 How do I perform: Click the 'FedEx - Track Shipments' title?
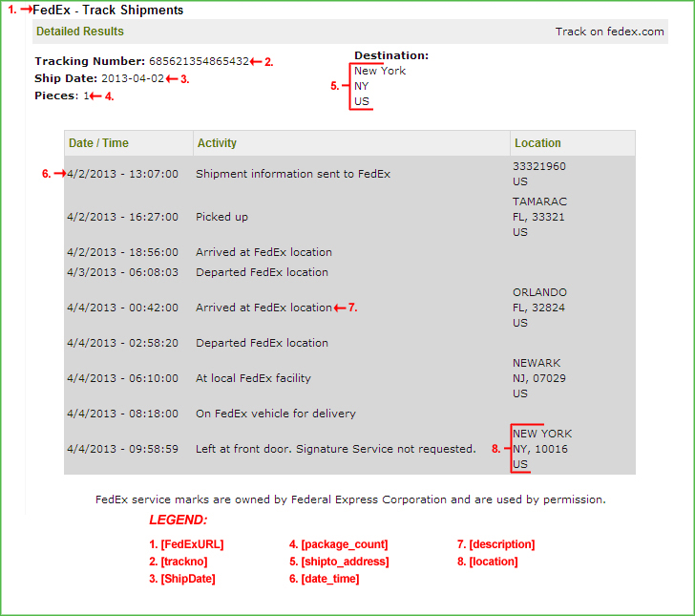tap(108, 10)
